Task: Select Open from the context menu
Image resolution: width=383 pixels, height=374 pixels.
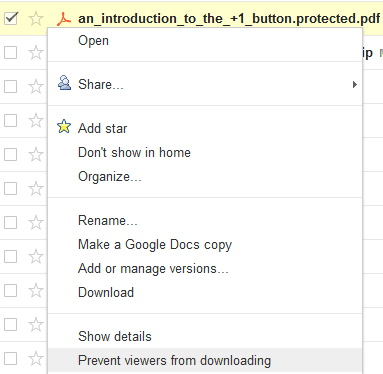Action: (x=93, y=41)
